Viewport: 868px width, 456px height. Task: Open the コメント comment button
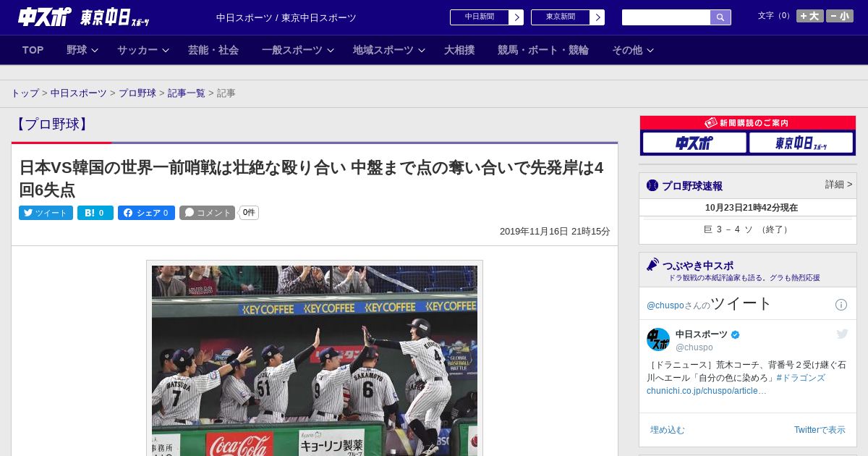(x=208, y=213)
